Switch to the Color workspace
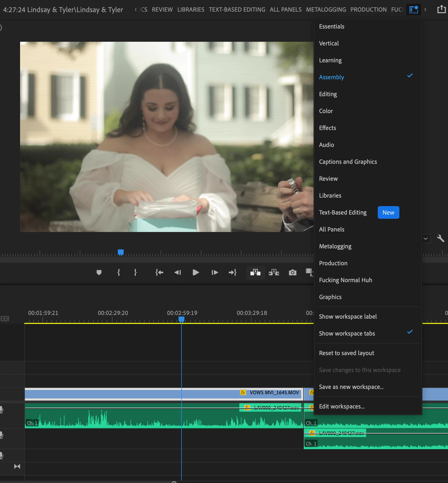Viewport: 448px width, 483px height. [x=368, y=111]
